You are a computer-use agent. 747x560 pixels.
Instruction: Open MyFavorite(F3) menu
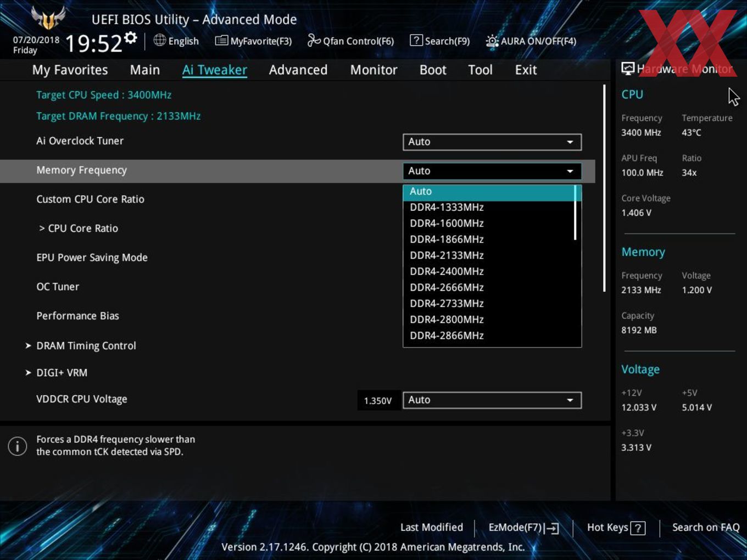261,41
